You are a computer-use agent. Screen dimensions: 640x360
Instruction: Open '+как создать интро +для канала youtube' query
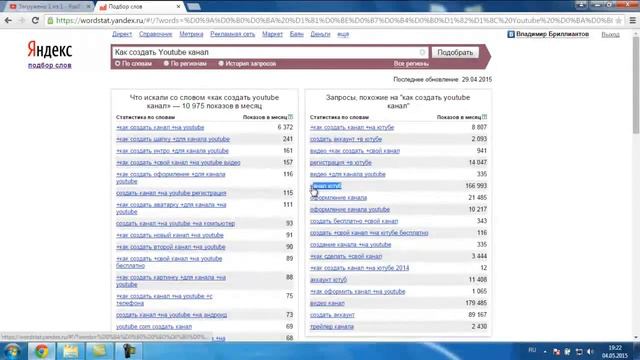pos(172,151)
